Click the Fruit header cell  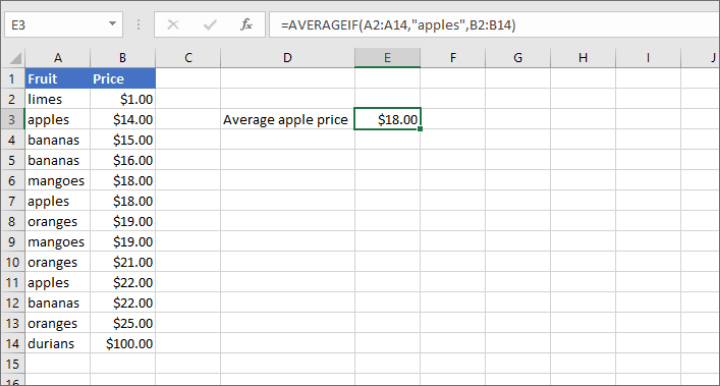click(x=58, y=78)
